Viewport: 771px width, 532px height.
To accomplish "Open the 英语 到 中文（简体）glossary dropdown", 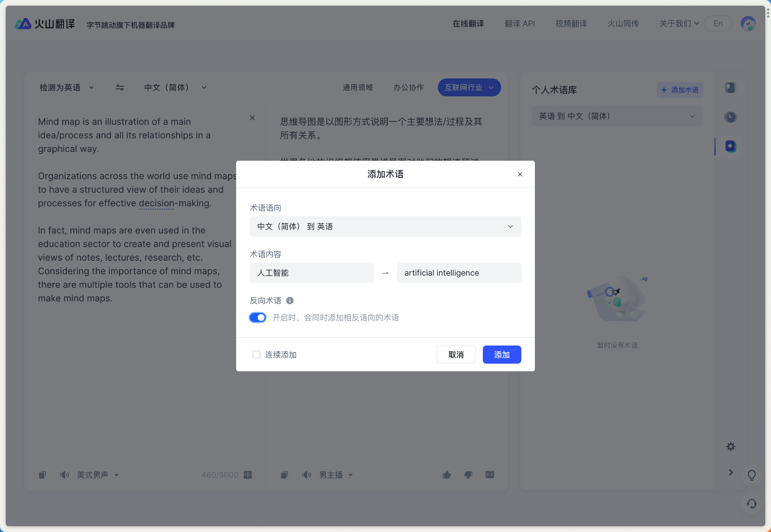I will (617, 116).
